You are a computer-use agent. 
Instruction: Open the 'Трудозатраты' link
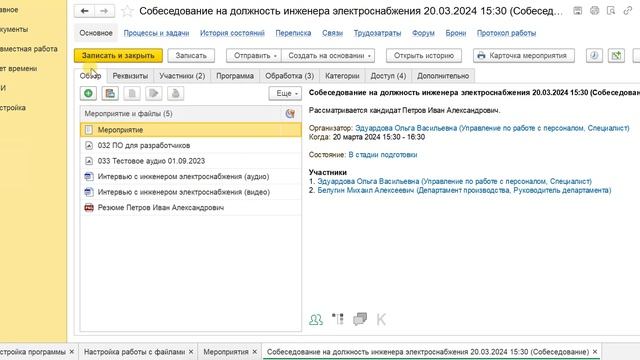[378, 33]
